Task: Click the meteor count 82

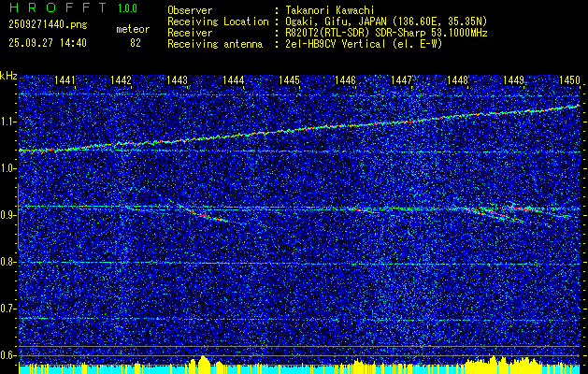Action: pos(136,43)
